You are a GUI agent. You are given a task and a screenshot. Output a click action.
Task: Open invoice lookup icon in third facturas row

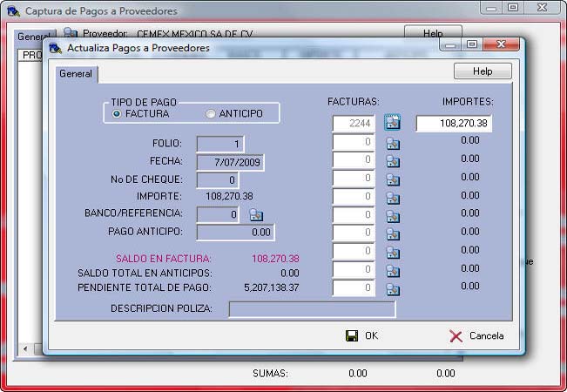pyautogui.click(x=393, y=161)
